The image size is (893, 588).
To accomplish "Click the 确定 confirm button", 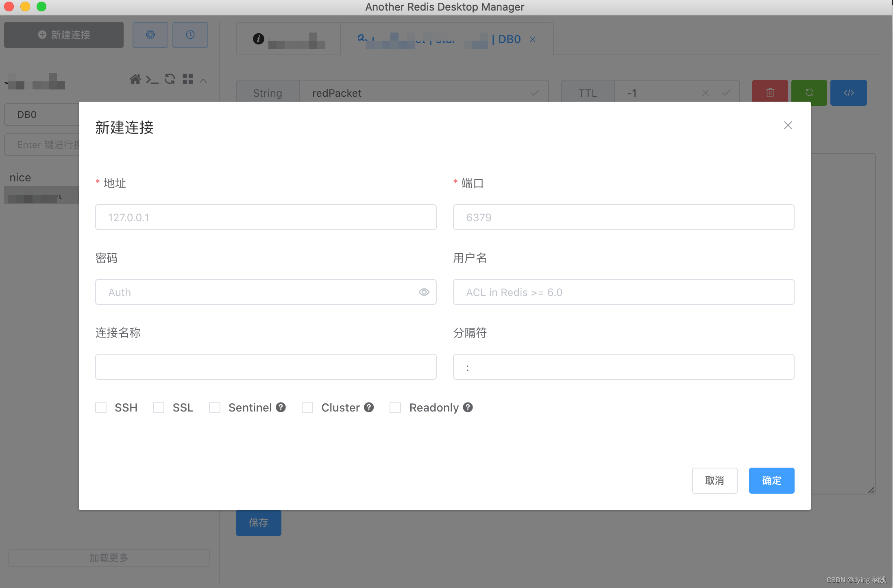I will pyautogui.click(x=771, y=481).
